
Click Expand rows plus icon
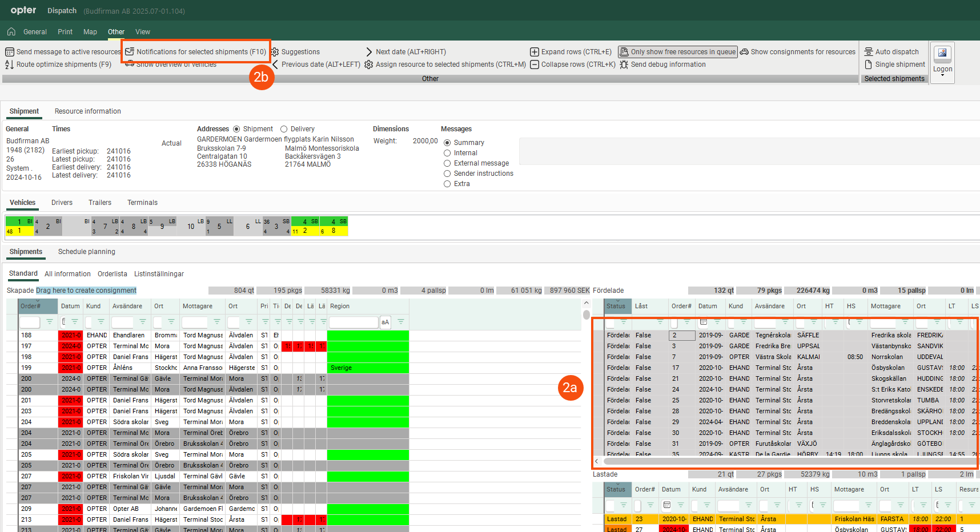pyautogui.click(x=535, y=52)
